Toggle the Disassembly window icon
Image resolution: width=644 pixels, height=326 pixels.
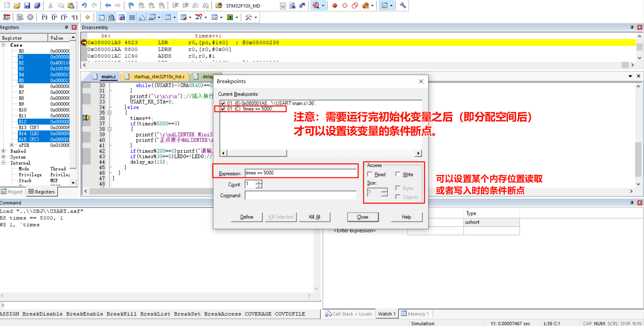coord(111,17)
